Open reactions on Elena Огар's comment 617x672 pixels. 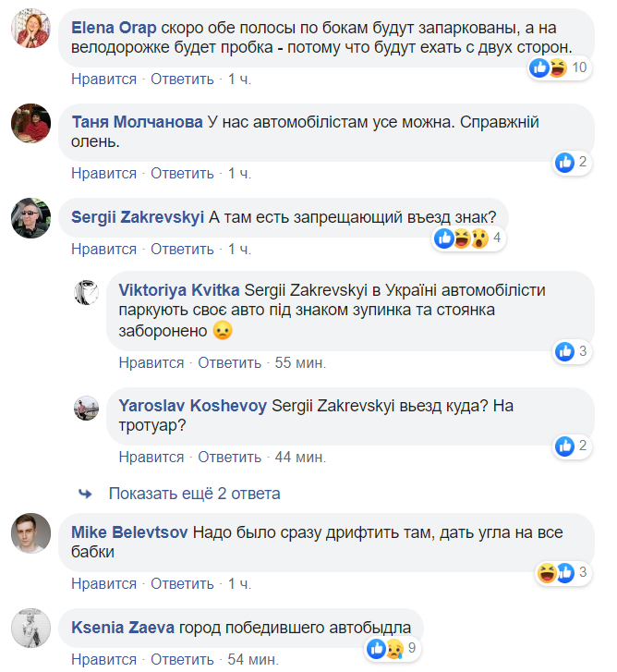tap(560, 67)
